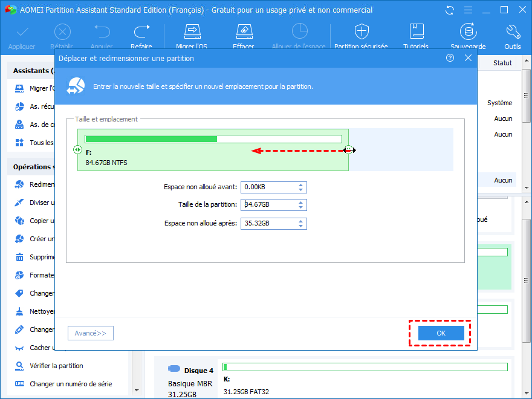Click the Supprimer trash icon
The width and height of the screenshot is (532, 399).
[19, 257]
